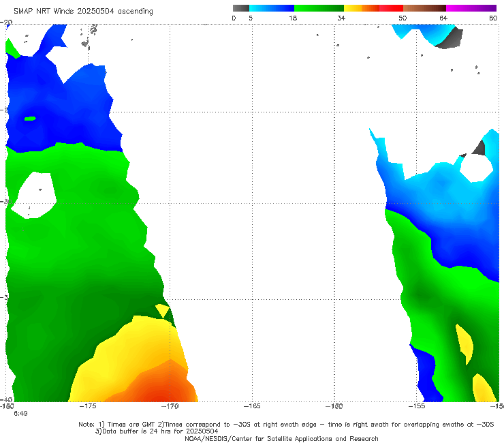This screenshot has width=504, height=443.
Task: Click the latitude label '-40' at bottom left
Action: click(6, 400)
